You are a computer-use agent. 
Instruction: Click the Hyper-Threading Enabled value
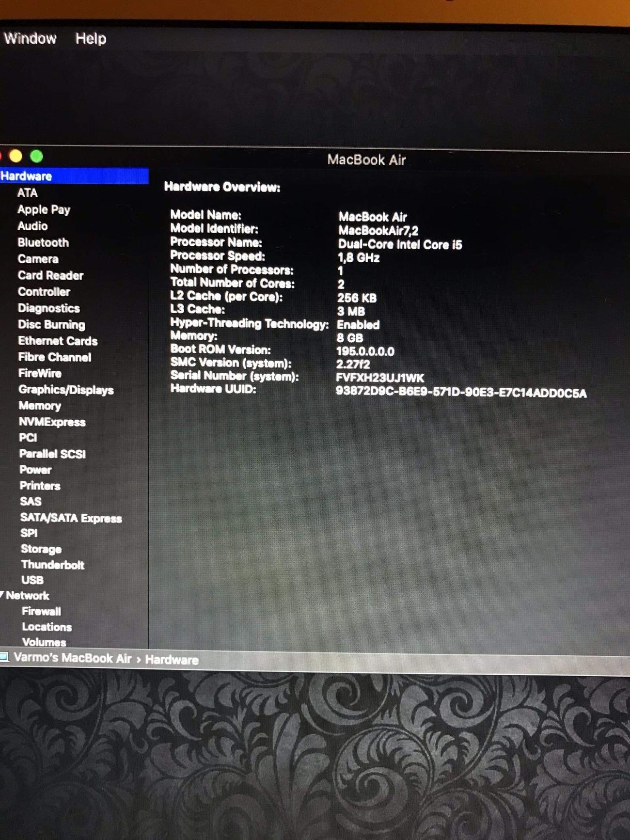tap(358, 325)
